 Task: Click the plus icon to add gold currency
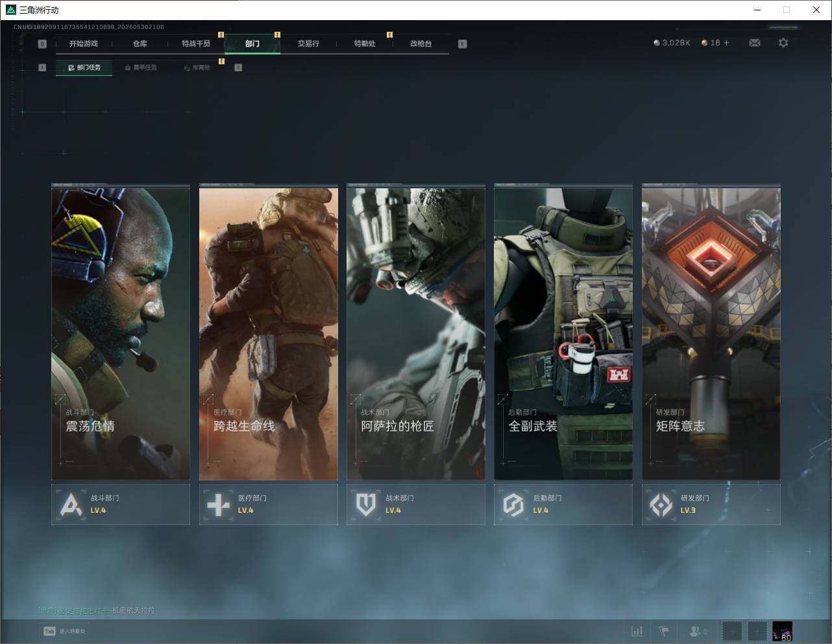(x=726, y=43)
